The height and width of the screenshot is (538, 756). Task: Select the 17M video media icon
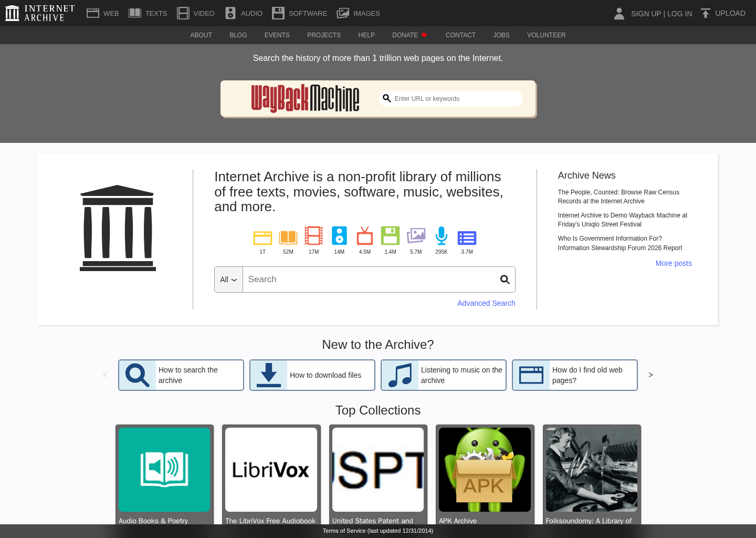tap(314, 236)
